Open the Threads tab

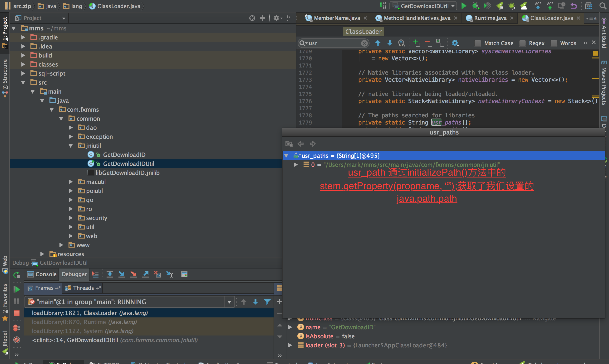[x=83, y=288]
